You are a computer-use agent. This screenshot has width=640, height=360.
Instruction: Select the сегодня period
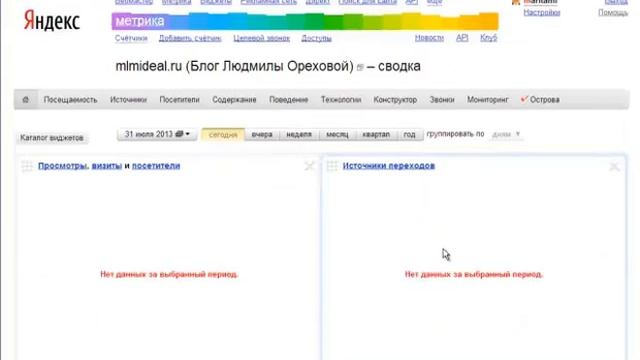[x=223, y=134]
